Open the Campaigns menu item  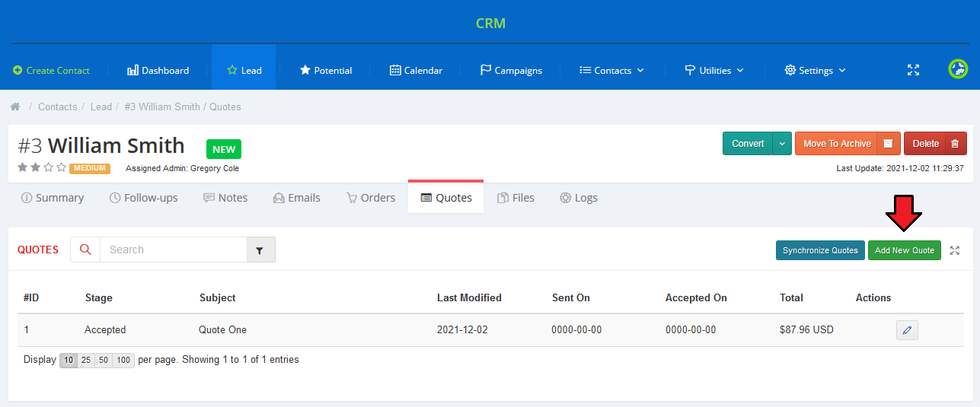[x=511, y=71]
